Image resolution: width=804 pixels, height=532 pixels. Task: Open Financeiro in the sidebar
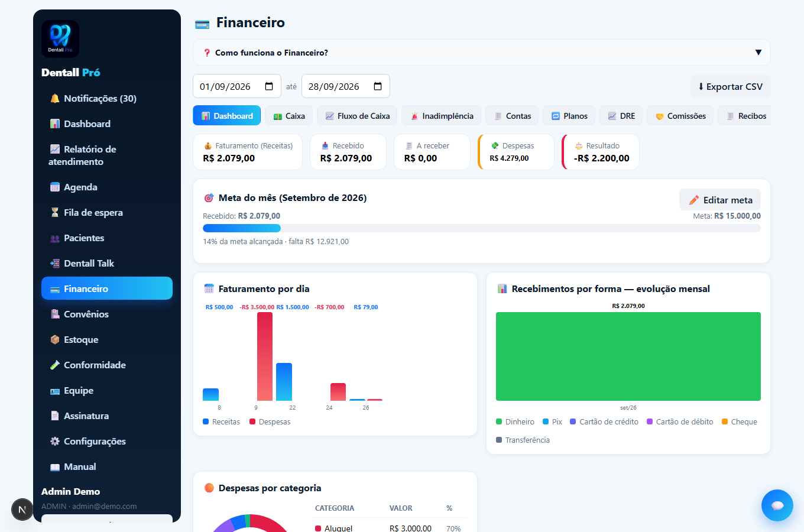[x=107, y=288]
